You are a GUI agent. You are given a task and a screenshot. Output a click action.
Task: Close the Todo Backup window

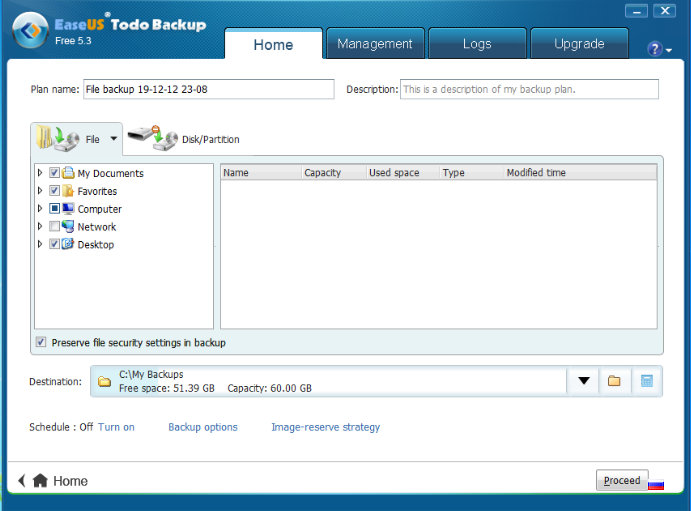click(665, 11)
